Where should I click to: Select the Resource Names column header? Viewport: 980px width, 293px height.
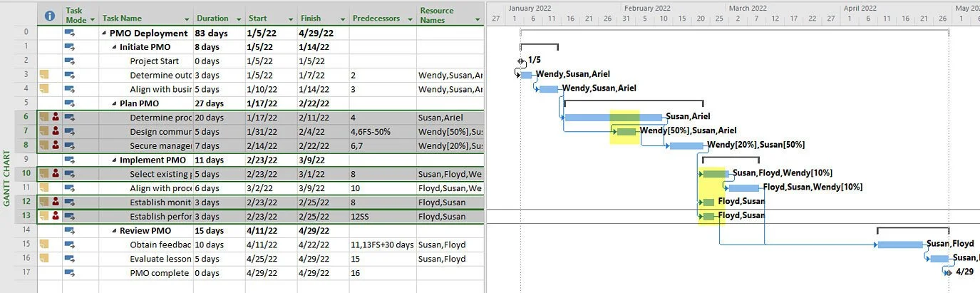(450, 15)
